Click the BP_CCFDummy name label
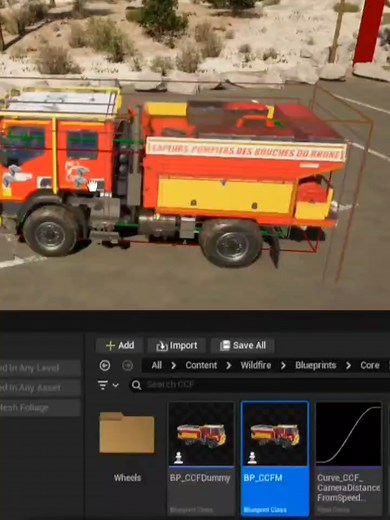Screen dimensions: 390x520 [x=200, y=478]
